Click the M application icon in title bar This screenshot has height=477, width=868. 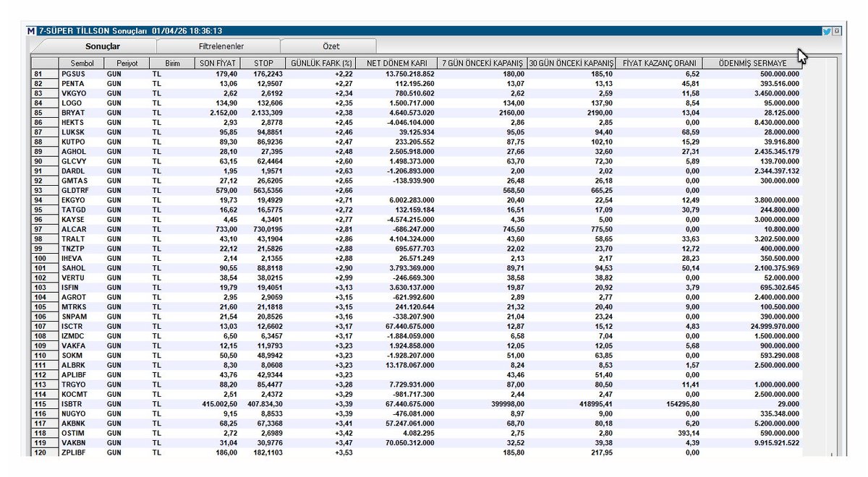point(30,31)
